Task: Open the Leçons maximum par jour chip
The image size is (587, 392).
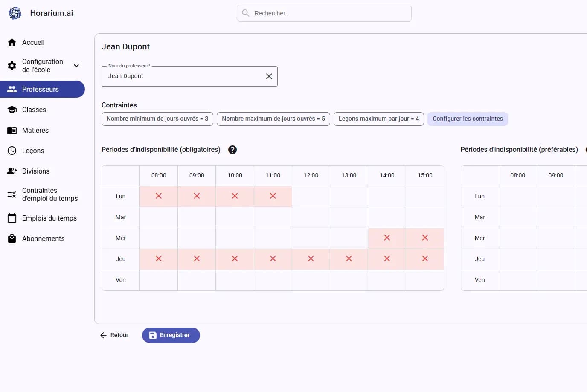Action: 378,119
